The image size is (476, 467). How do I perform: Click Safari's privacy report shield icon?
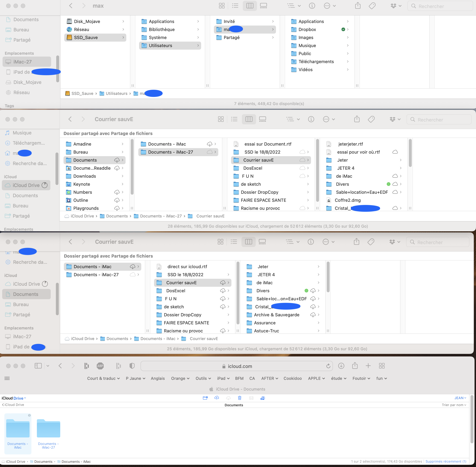(132, 366)
